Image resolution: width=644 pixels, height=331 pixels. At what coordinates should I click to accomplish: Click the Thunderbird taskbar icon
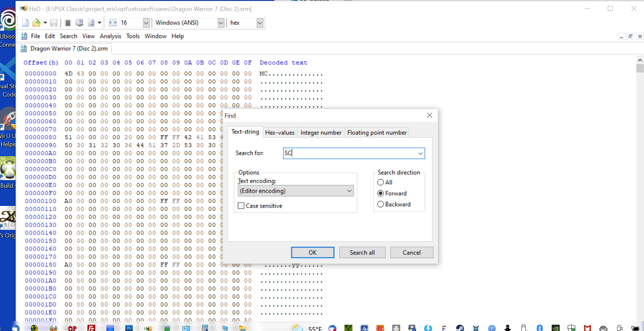(15, 328)
